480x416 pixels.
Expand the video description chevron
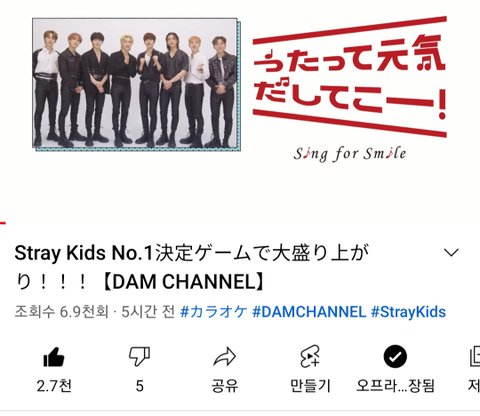452,253
